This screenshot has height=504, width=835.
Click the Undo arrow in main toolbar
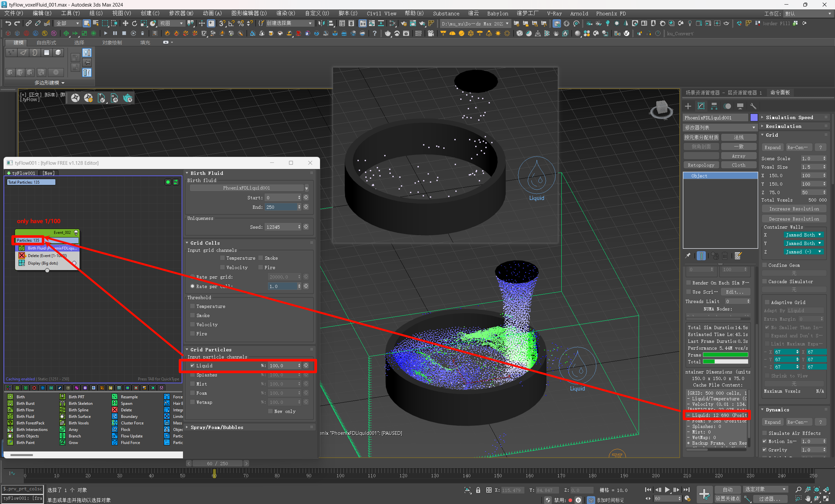point(8,23)
